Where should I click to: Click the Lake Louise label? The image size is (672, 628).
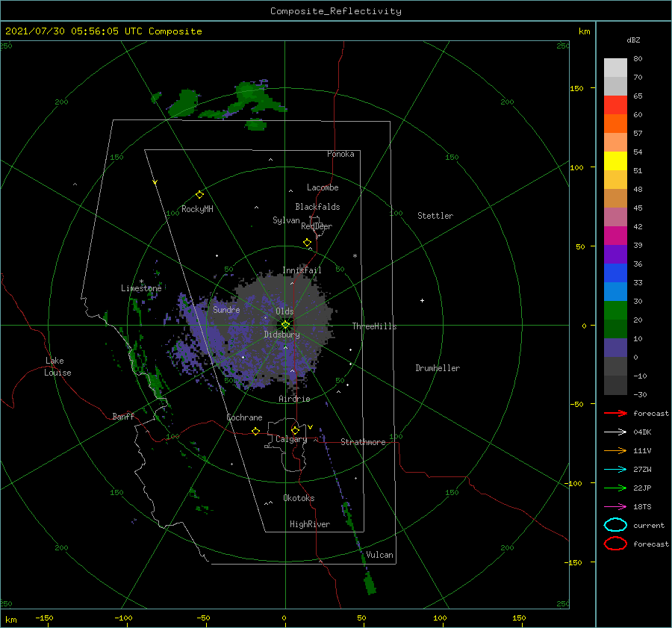[x=58, y=367]
